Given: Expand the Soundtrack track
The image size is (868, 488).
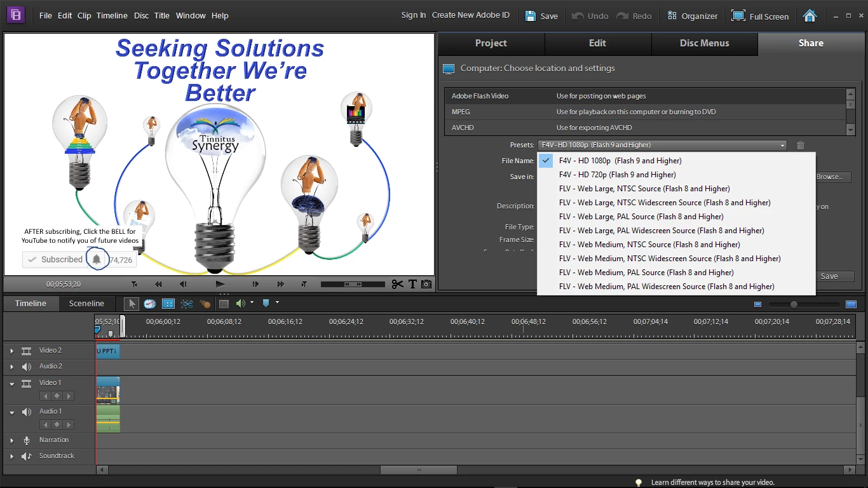Looking at the screenshot, I should [x=11, y=456].
